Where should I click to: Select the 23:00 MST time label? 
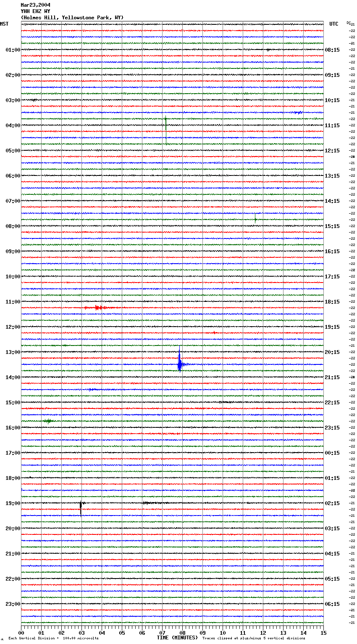click(13, 604)
